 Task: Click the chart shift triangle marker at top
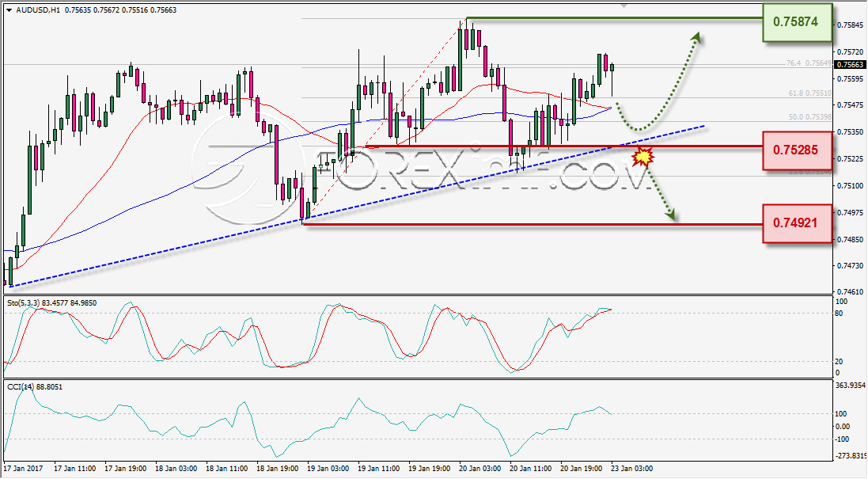click(624, 6)
